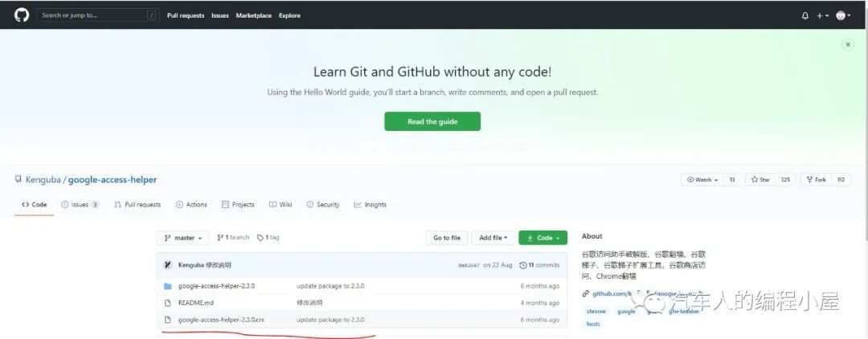
Task: Open the google-access-helper-2.3.0 folder
Action: click(x=216, y=286)
